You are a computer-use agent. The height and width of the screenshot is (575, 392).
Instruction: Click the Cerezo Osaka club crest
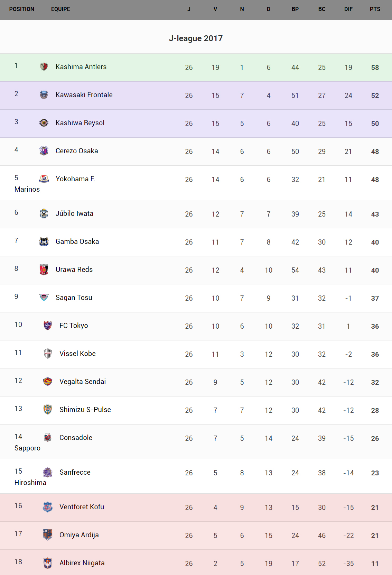[44, 150]
